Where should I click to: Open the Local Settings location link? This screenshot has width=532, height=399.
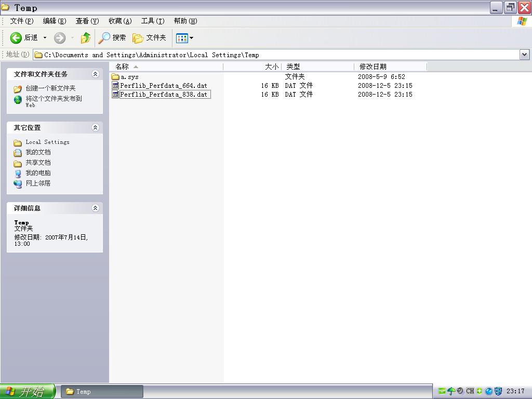[47, 142]
